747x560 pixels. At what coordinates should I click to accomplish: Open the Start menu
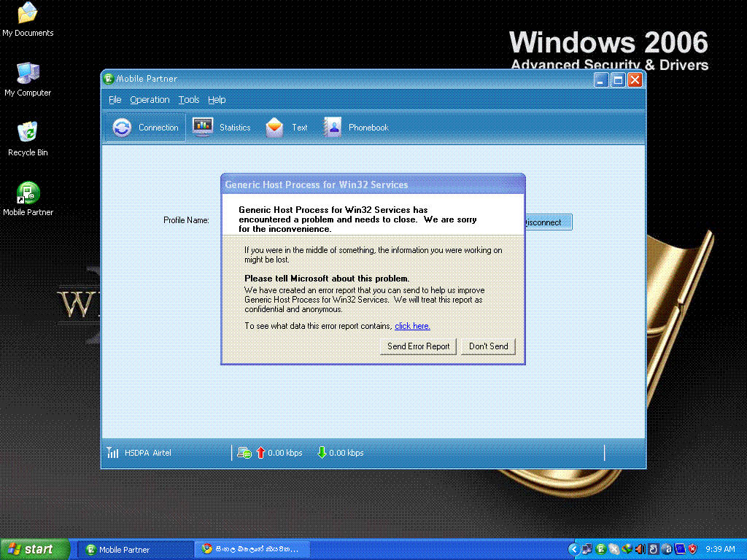click(x=35, y=549)
